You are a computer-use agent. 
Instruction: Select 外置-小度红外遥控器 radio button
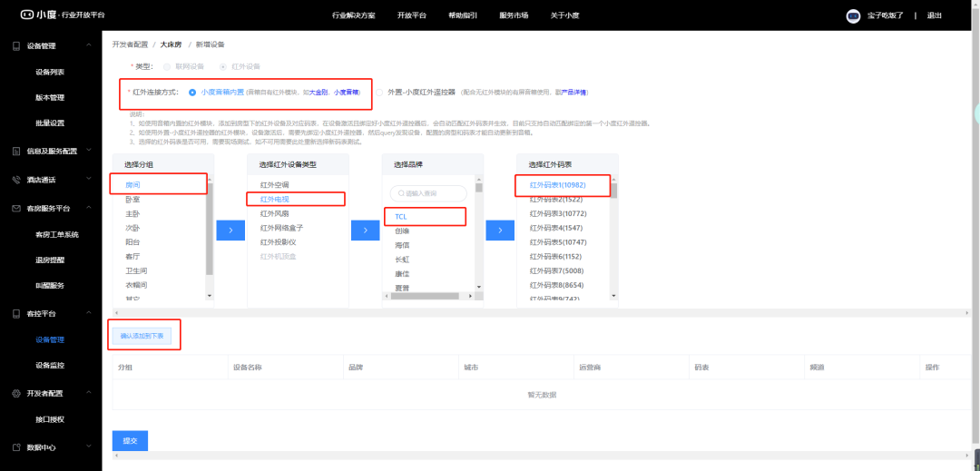(x=379, y=93)
